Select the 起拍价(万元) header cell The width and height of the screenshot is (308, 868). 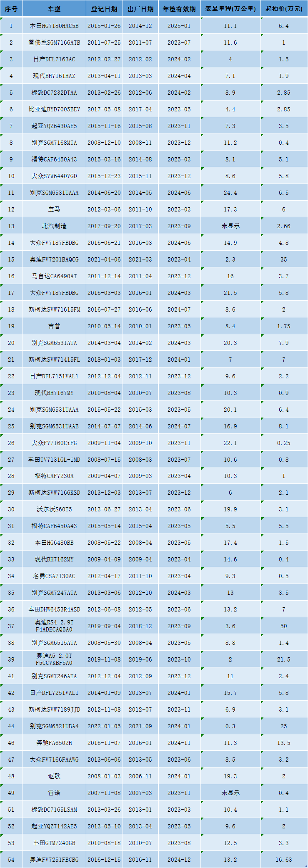pyautogui.click(x=284, y=9)
